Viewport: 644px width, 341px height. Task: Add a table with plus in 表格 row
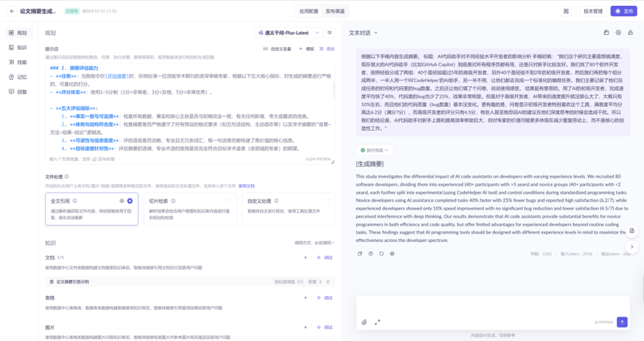tap(305, 298)
